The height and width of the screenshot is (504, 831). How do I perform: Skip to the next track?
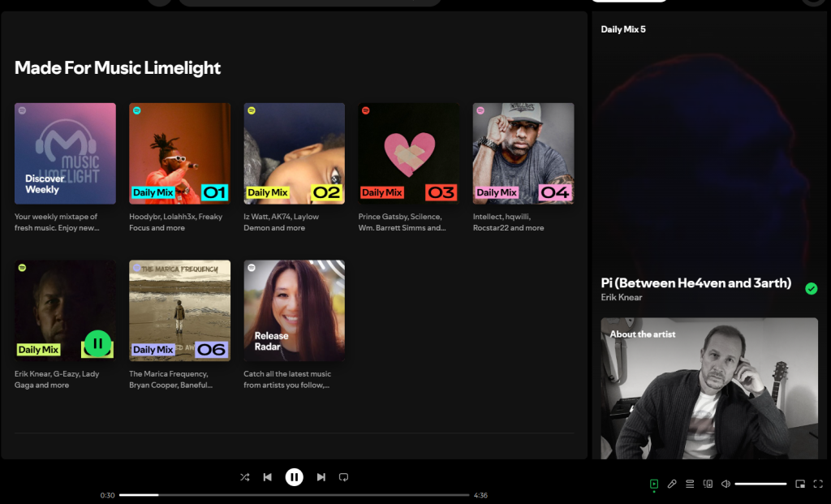click(x=321, y=477)
